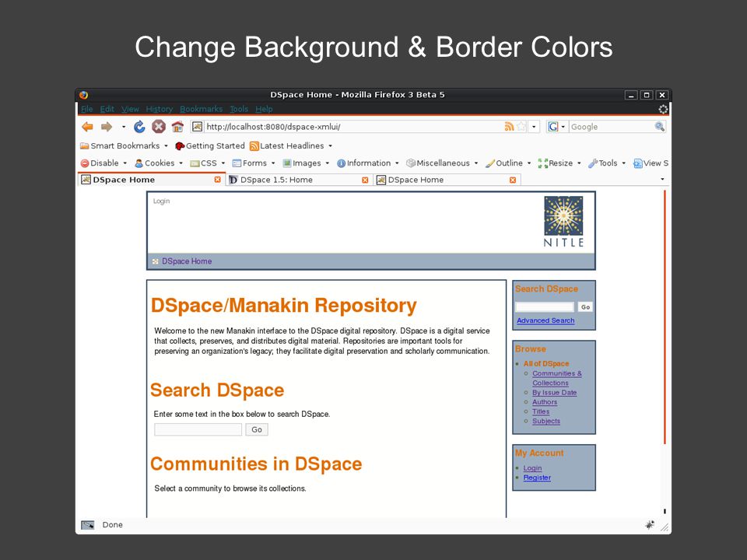Open the CSS web developer menu

pos(207,163)
